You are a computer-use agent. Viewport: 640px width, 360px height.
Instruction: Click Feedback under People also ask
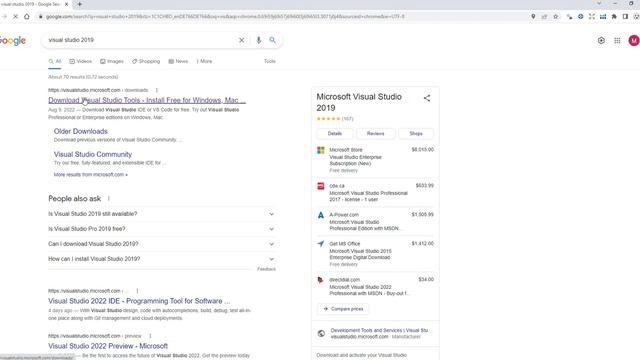pos(266,269)
